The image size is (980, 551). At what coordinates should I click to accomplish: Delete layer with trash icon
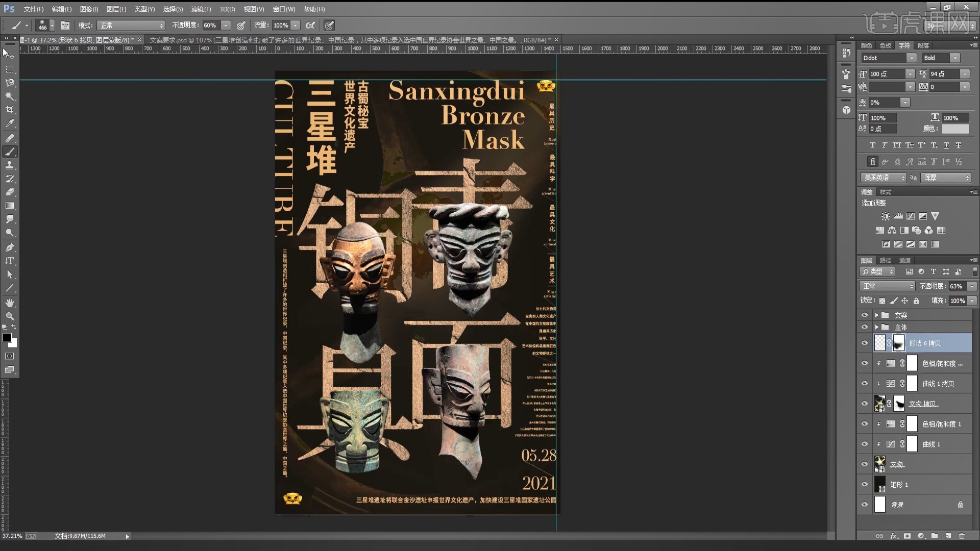(962, 536)
